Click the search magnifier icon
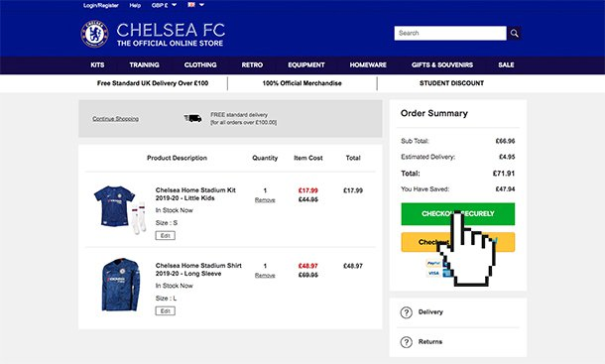Screen dimensions: 605x364 (x=514, y=33)
